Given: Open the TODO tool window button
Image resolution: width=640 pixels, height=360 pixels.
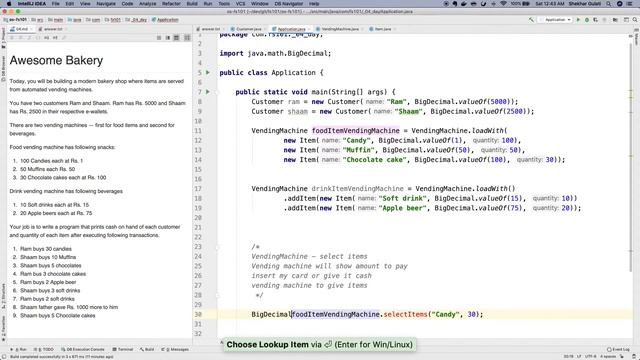Looking at the screenshot, I should [x=43, y=349].
